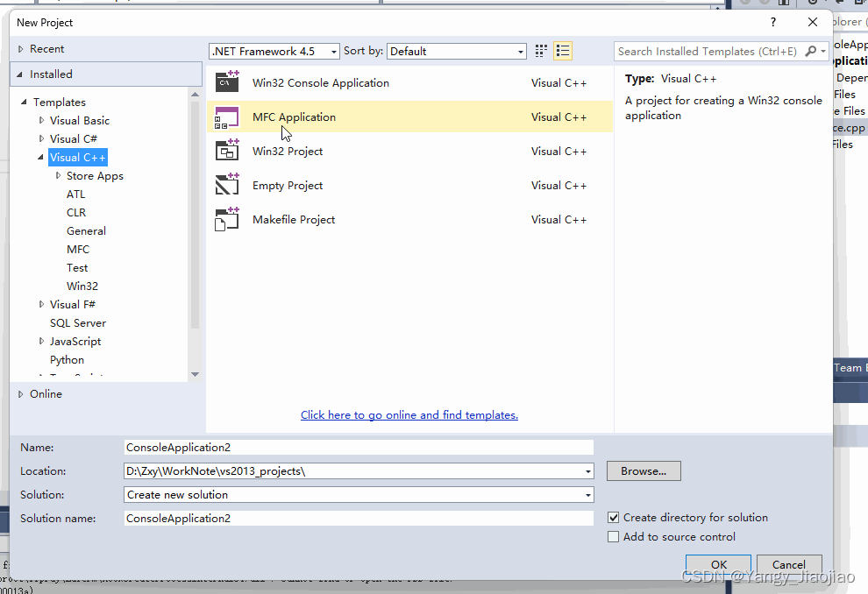This screenshot has height=594, width=868.
Task: Expand the Online section
Action: [20, 393]
